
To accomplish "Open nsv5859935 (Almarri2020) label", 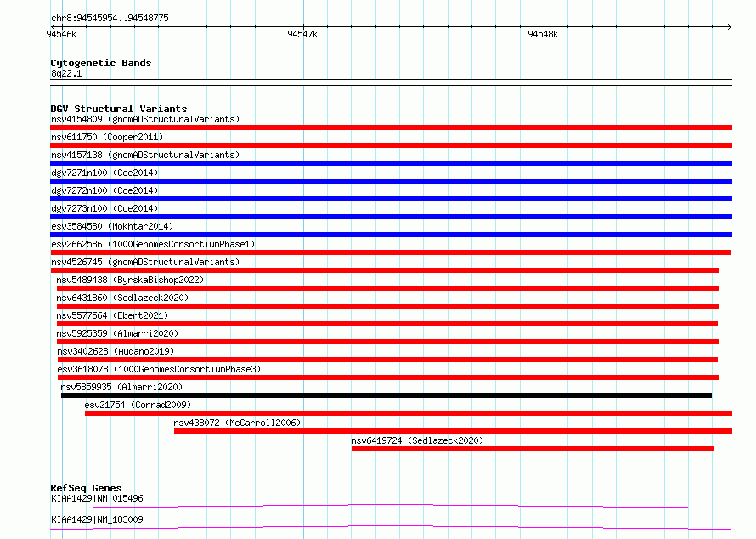I will pyautogui.click(x=121, y=387).
